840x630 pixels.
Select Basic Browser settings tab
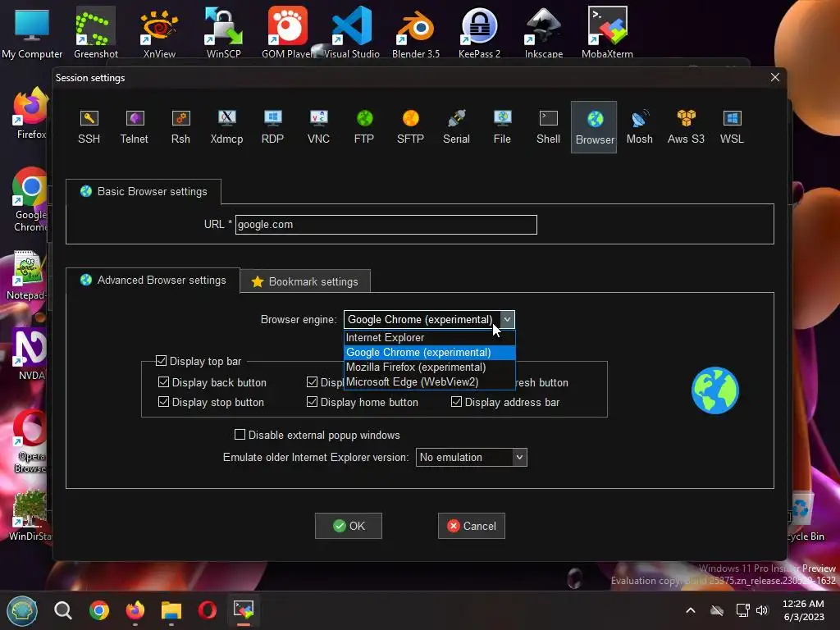click(143, 192)
